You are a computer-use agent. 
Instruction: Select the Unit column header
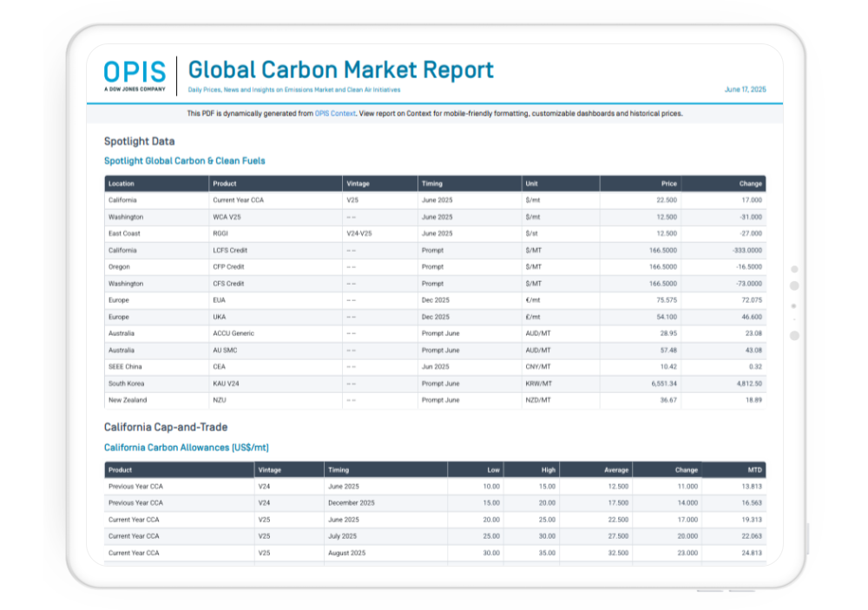(531, 184)
